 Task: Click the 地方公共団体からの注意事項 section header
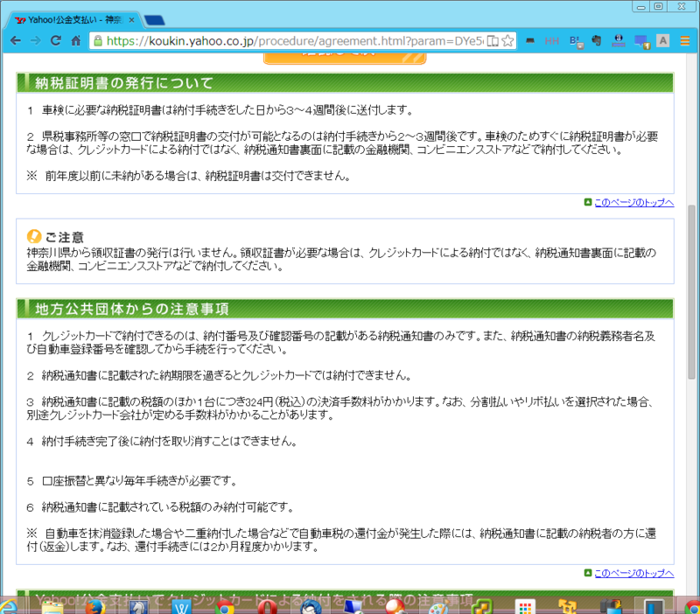tap(345, 309)
